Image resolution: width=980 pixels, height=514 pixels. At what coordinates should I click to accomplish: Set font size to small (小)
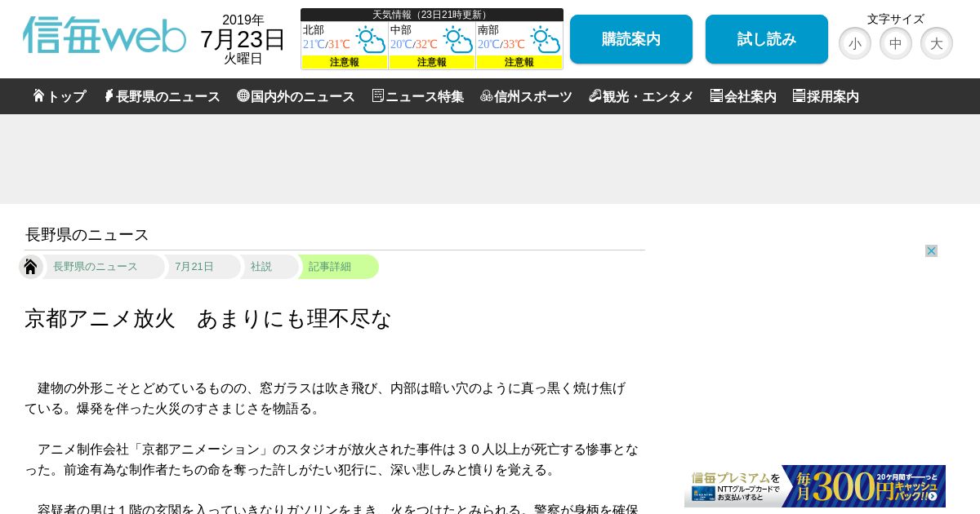[x=855, y=43]
